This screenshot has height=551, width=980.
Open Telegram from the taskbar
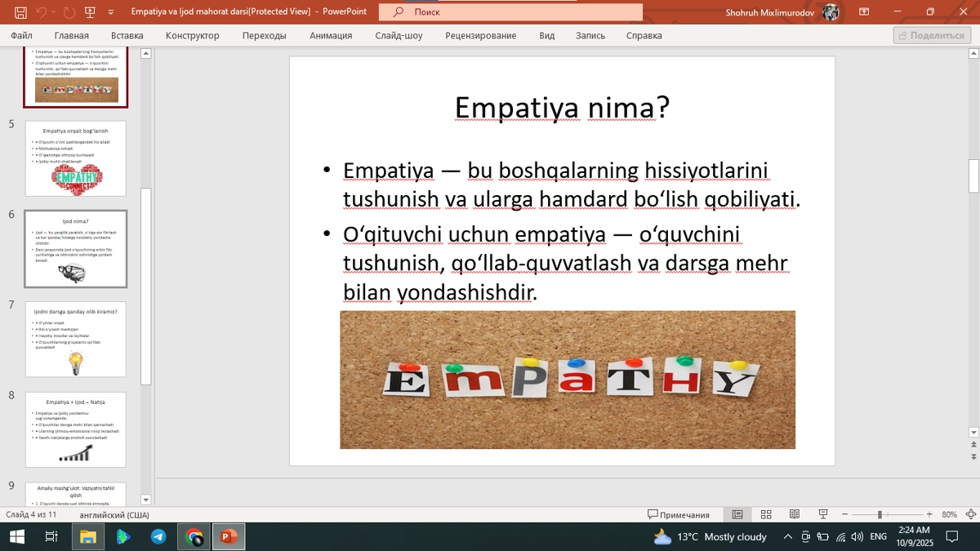pos(158,536)
